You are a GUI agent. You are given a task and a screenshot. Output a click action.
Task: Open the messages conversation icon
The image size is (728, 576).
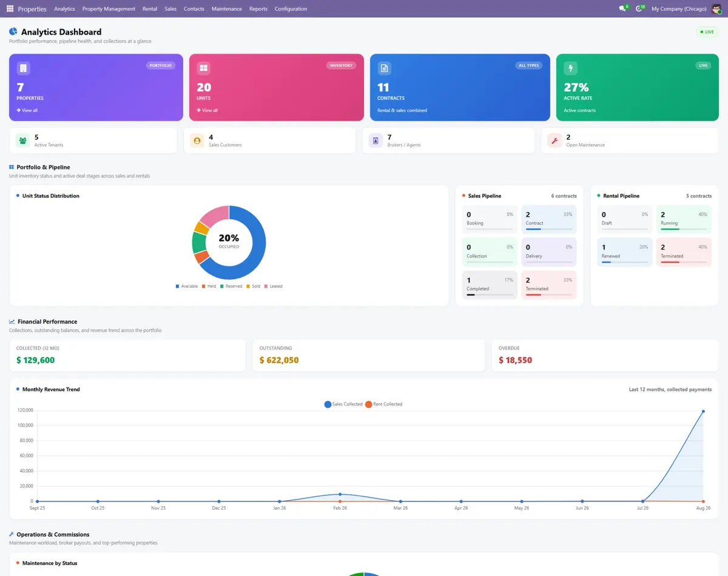point(622,8)
